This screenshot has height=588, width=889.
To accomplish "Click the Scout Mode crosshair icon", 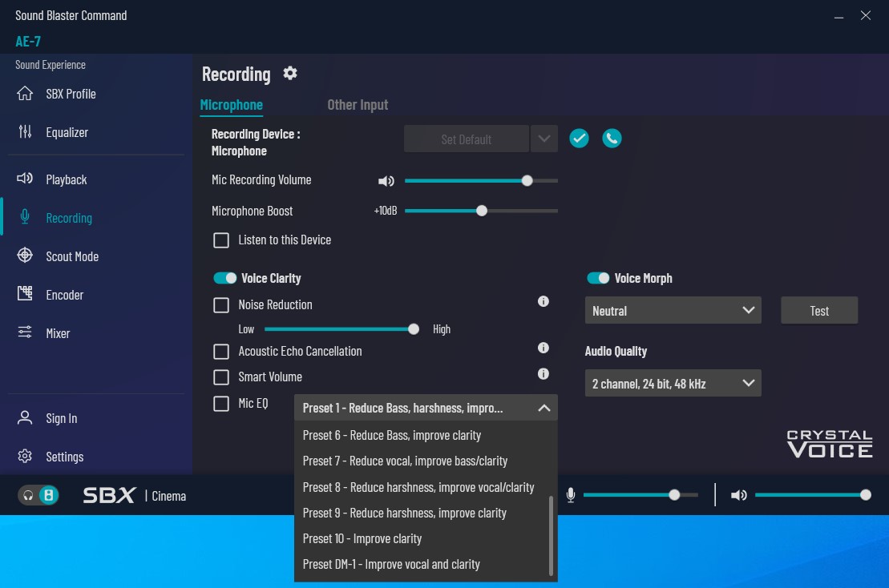I will point(25,256).
